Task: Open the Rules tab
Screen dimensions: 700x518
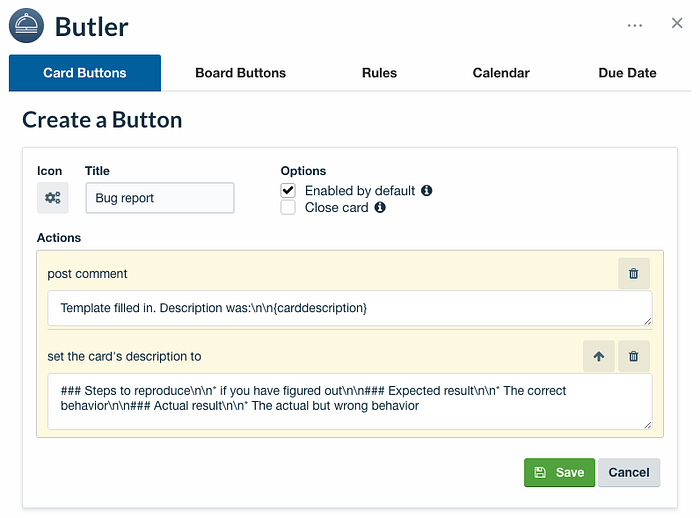Action: point(379,73)
